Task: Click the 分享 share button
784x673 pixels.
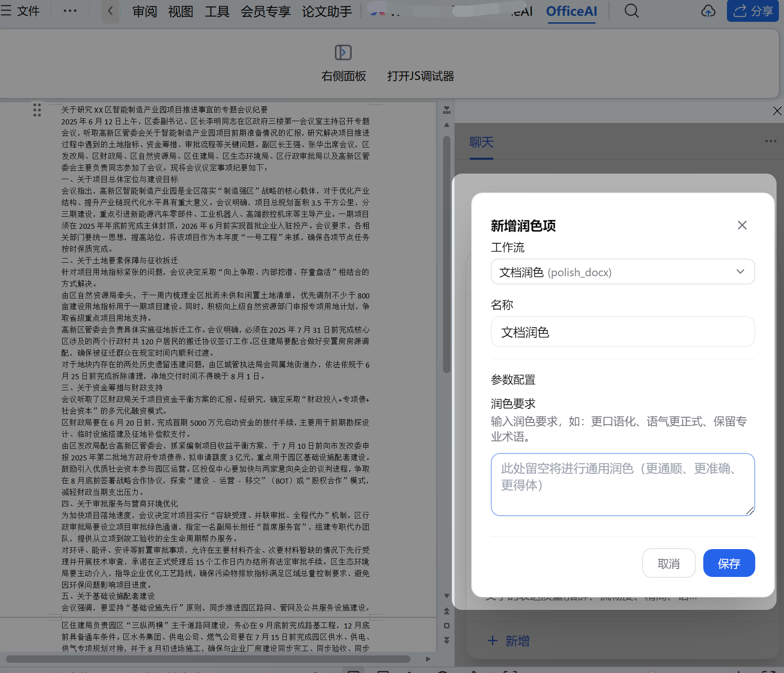Action: 752,11
